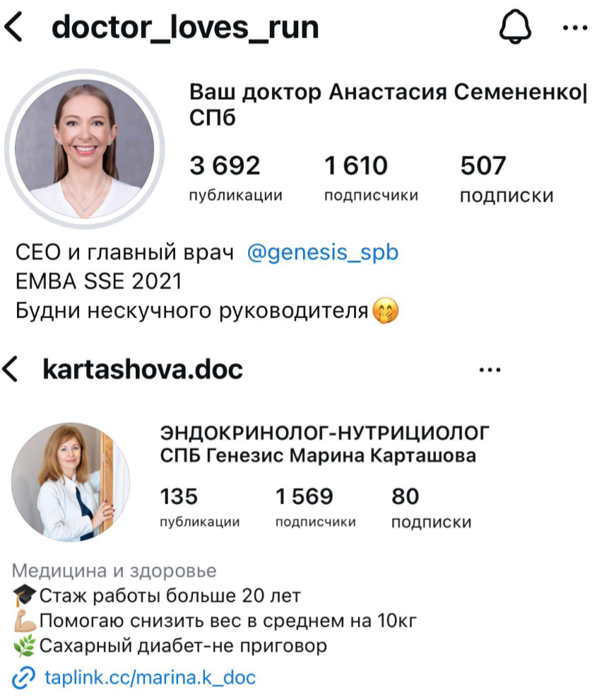Select the kartashova.doc username title
Screen dimensions: 609x700
tap(143, 369)
